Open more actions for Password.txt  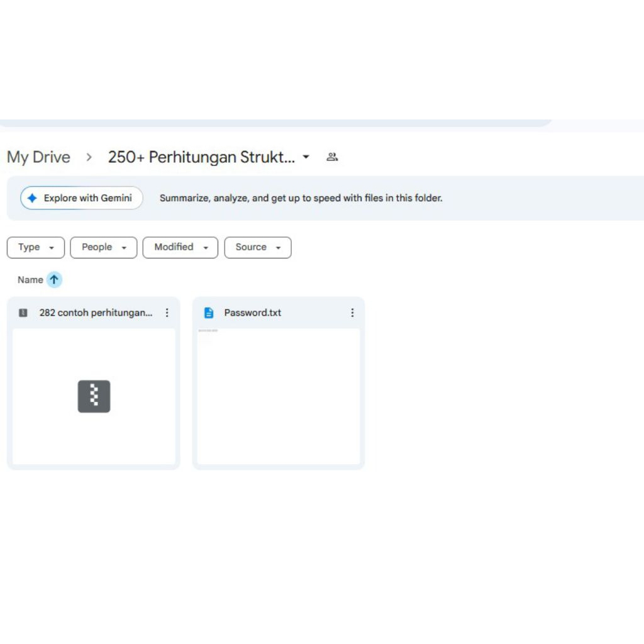point(352,313)
